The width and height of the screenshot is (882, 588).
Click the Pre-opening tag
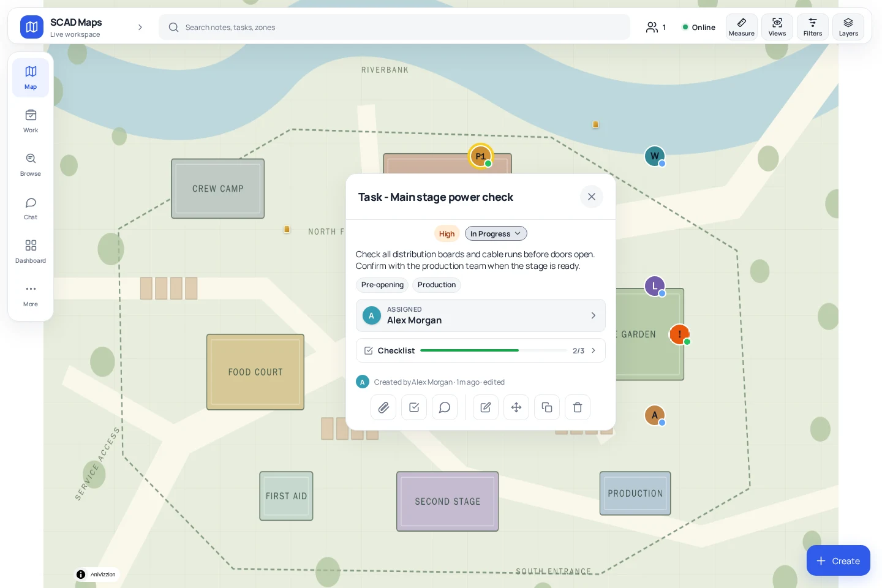382,285
